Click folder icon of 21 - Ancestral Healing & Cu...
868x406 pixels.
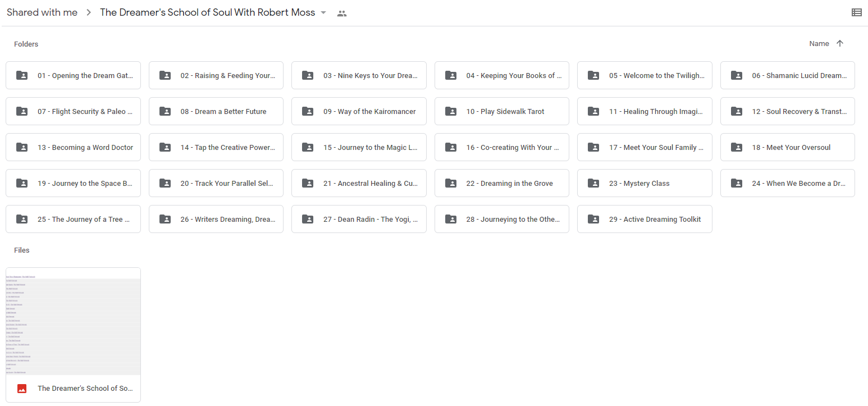pyautogui.click(x=308, y=183)
